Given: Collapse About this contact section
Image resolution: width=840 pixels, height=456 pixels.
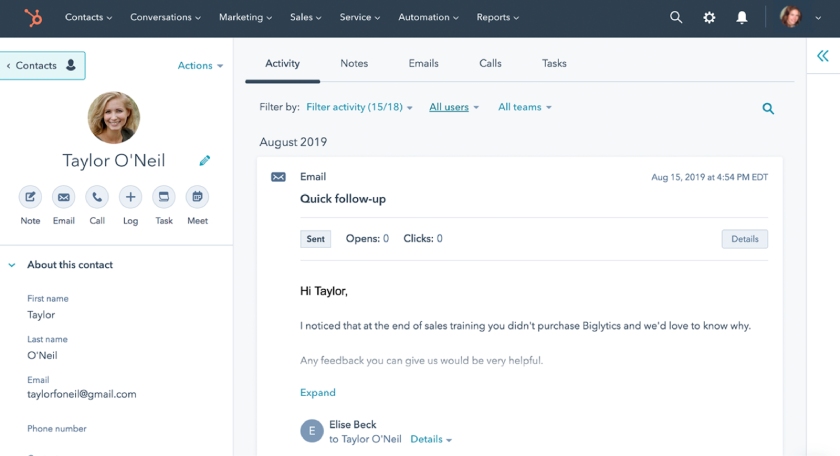Looking at the screenshot, I should pos(12,265).
